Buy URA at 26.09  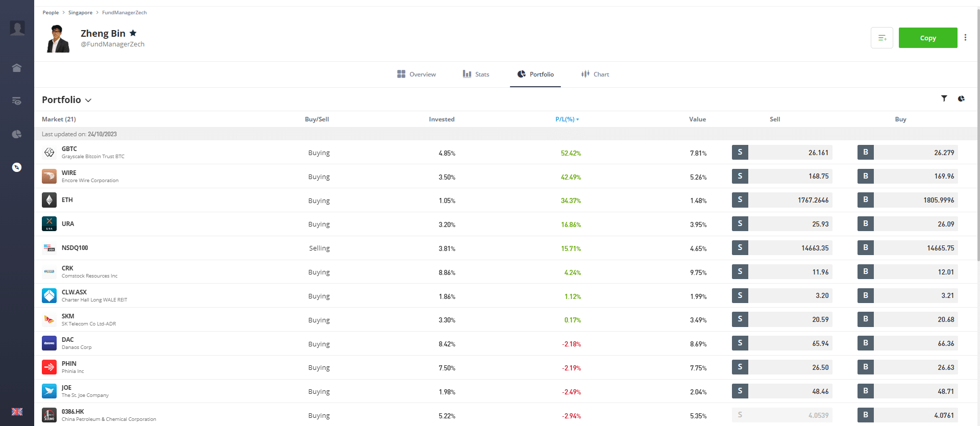pos(908,224)
